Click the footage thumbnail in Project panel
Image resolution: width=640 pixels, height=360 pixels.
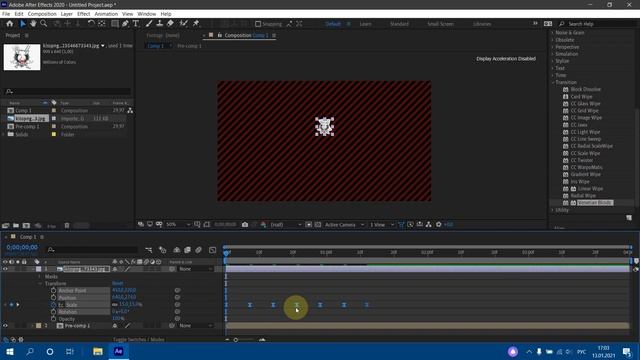tap(22, 57)
